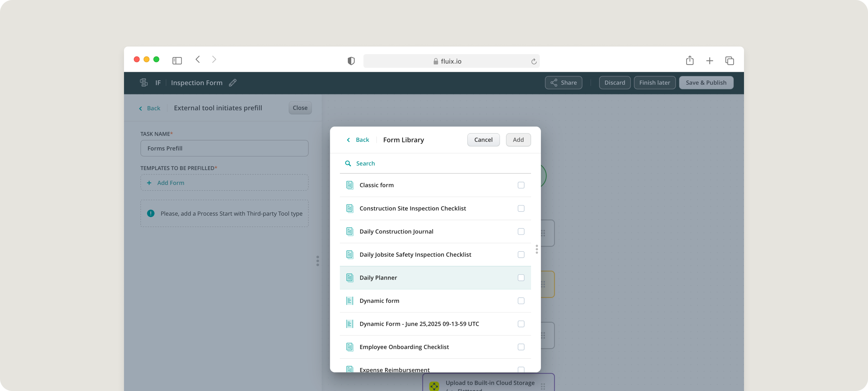Click the Forms Prefill task name field
The width and height of the screenshot is (868, 391).
(x=224, y=148)
